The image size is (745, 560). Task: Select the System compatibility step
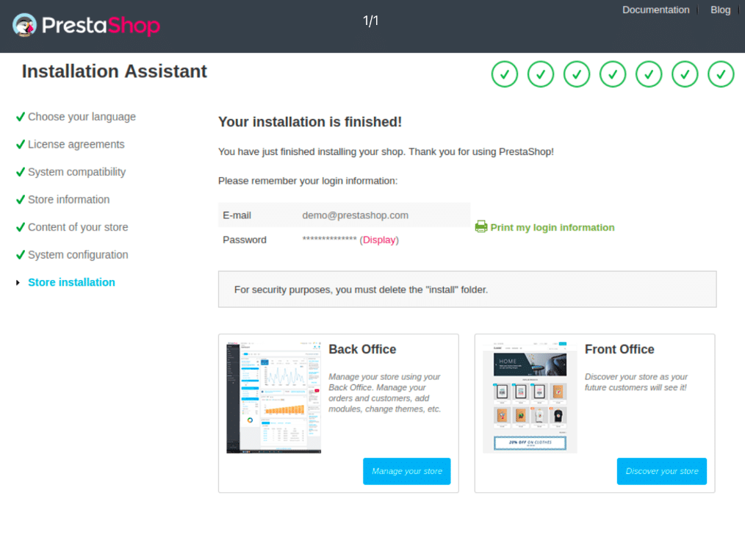click(77, 172)
